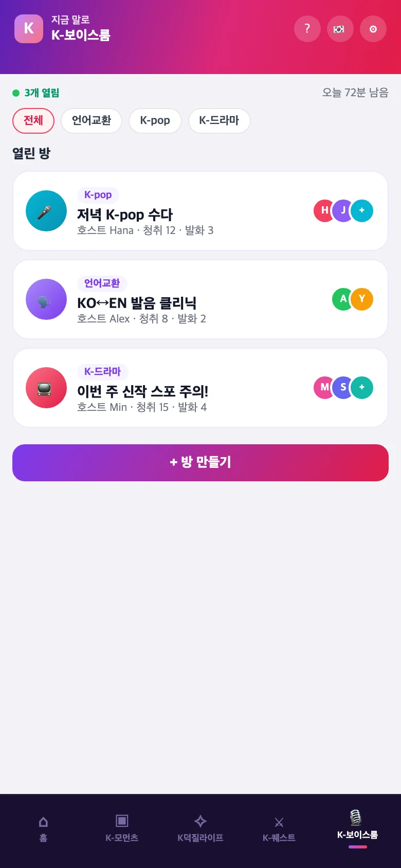
Task: Create a room with + 방 만들기
Action: (x=200, y=463)
